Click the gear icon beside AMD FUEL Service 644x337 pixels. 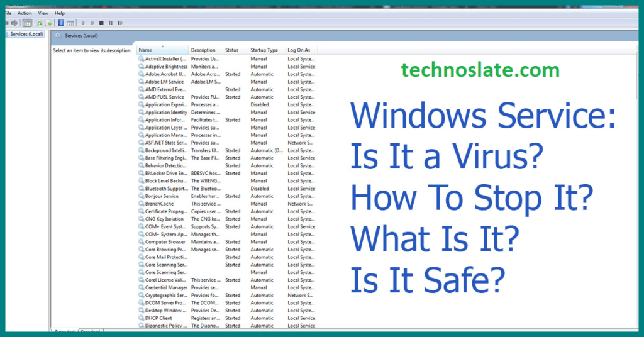point(142,97)
